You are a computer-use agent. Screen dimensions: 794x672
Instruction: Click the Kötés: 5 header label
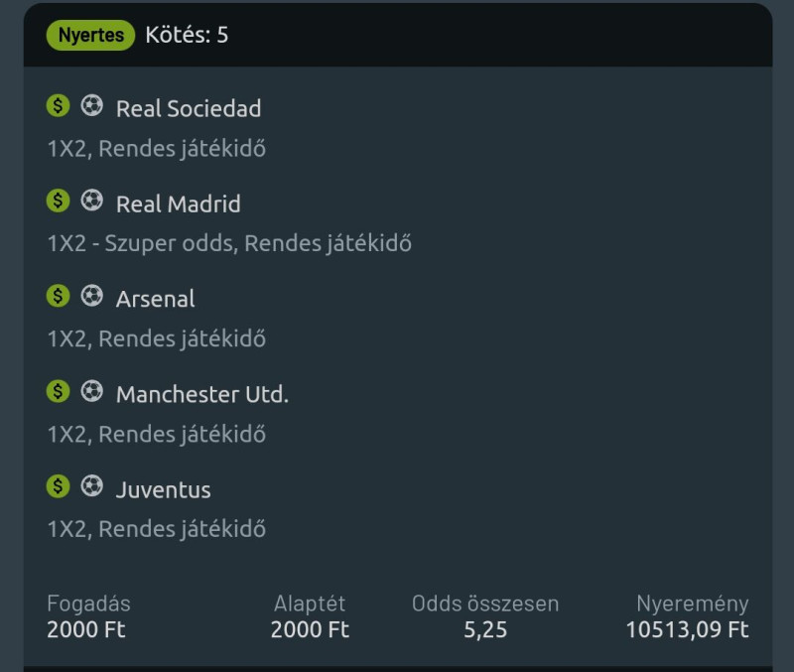coord(187,36)
